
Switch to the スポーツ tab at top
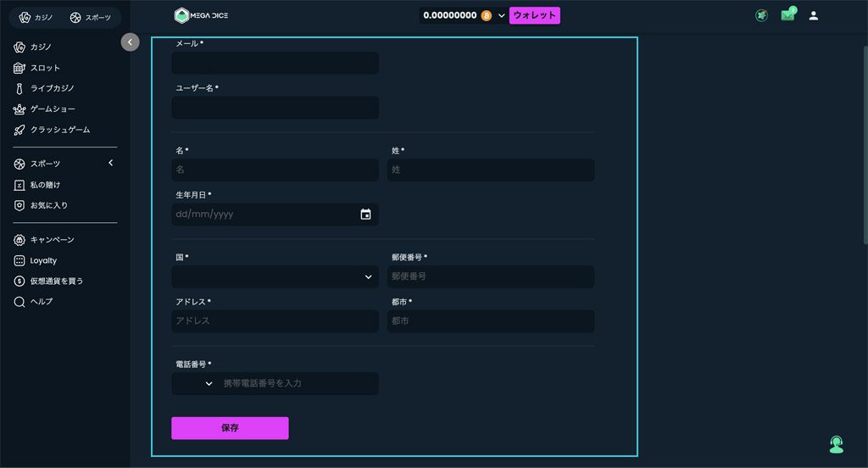tap(90, 18)
